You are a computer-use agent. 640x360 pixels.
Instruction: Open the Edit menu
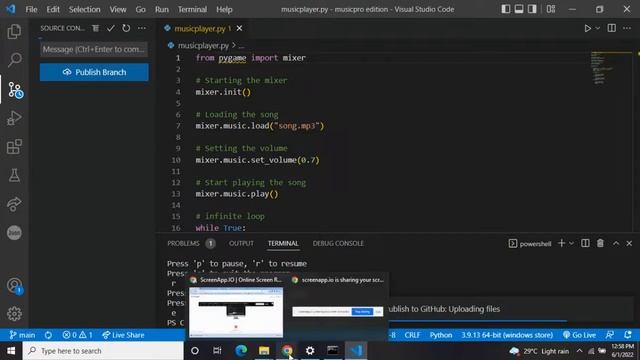53,9
